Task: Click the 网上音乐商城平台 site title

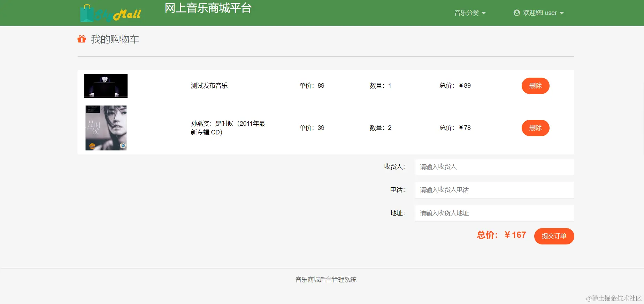Action: pos(208,8)
